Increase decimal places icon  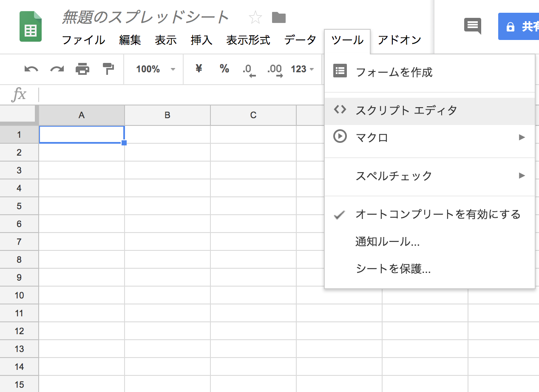click(274, 69)
